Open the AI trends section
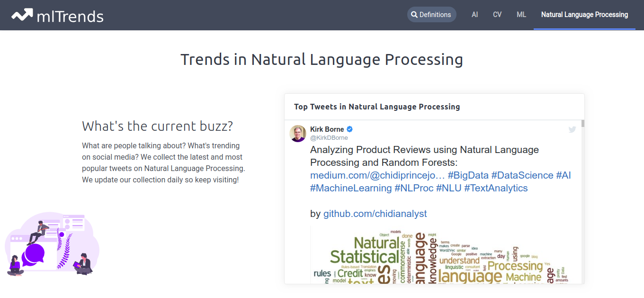 point(474,14)
